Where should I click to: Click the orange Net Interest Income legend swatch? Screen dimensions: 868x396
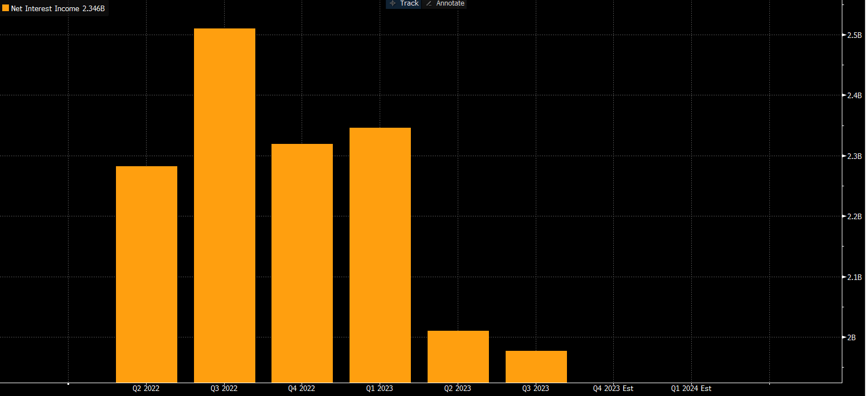[6, 9]
